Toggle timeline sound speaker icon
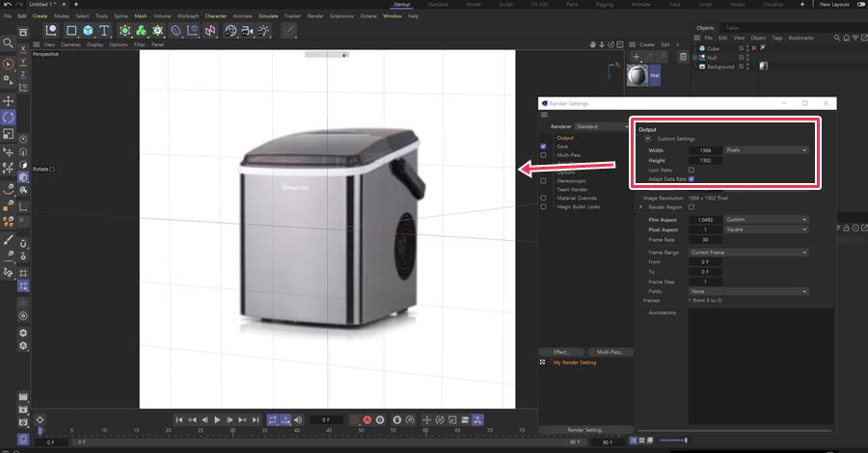 [x=298, y=420]
